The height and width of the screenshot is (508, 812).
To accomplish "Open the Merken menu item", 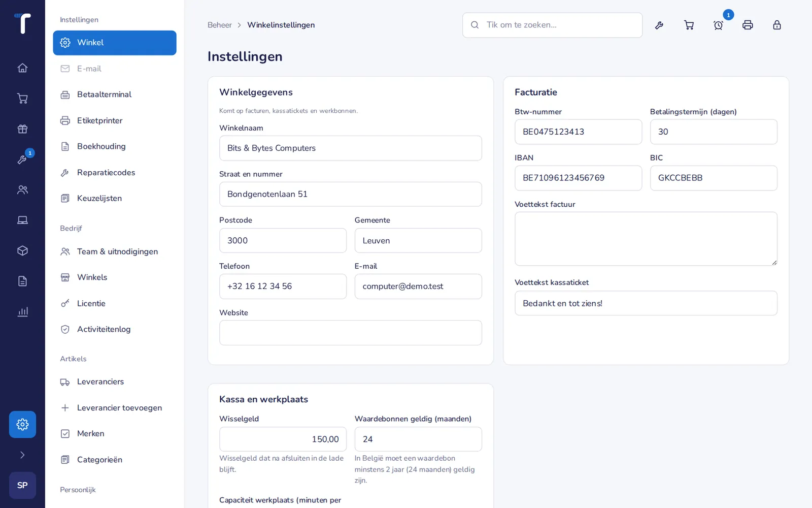I will 115,434.
